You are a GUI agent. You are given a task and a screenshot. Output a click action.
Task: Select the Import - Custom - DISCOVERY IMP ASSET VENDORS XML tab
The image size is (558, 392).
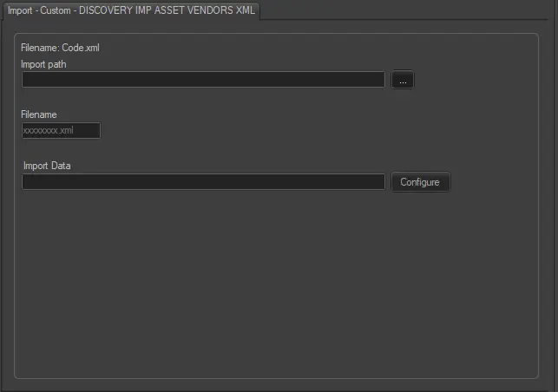click(131, 10)
